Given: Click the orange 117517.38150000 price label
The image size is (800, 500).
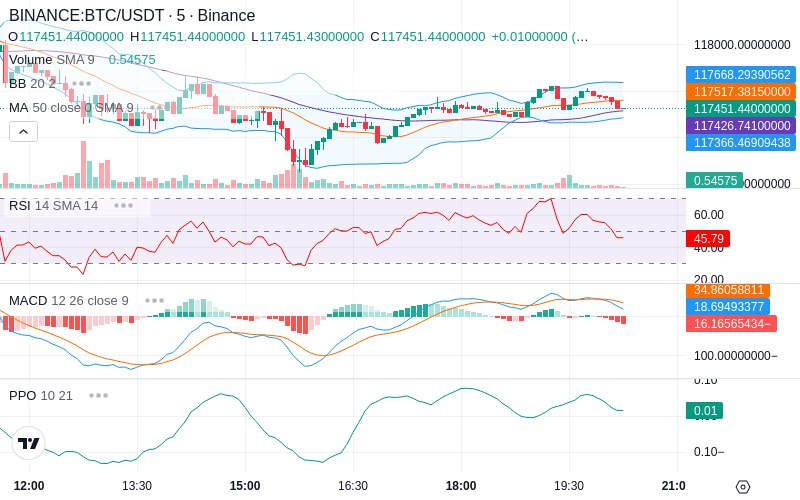Looking at the screenshot, I should pos(741,92).
